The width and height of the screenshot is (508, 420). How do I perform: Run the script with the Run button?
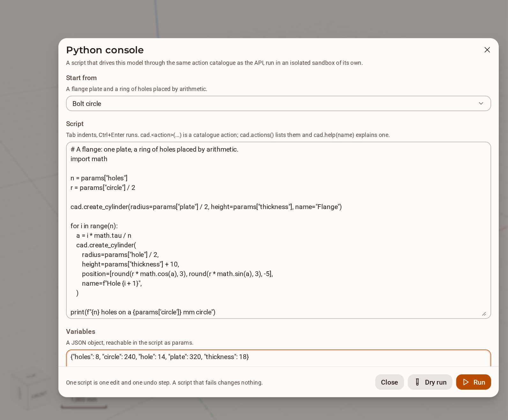point(473,382)
